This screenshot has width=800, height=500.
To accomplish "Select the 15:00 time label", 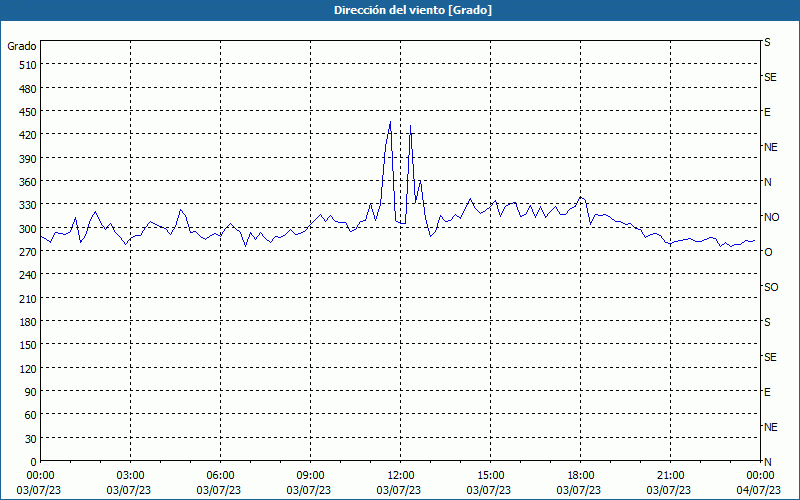I will pyautogui.click(x=490, y=476).
